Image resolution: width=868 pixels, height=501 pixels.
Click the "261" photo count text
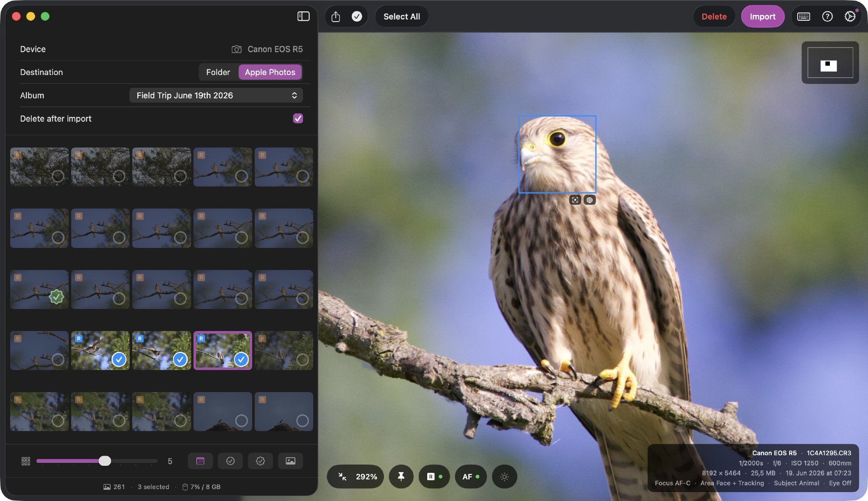[119, 487]
